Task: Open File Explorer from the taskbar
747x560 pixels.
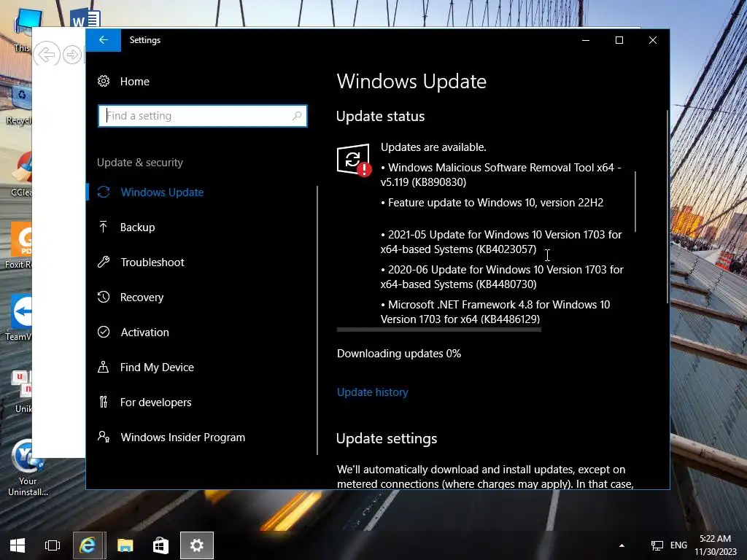Action: pos(125,545)
